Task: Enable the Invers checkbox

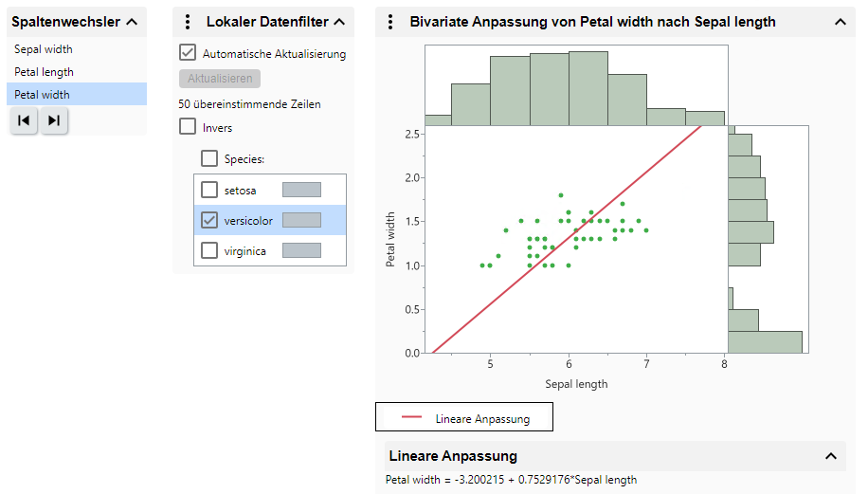Action: coord(188,127)
